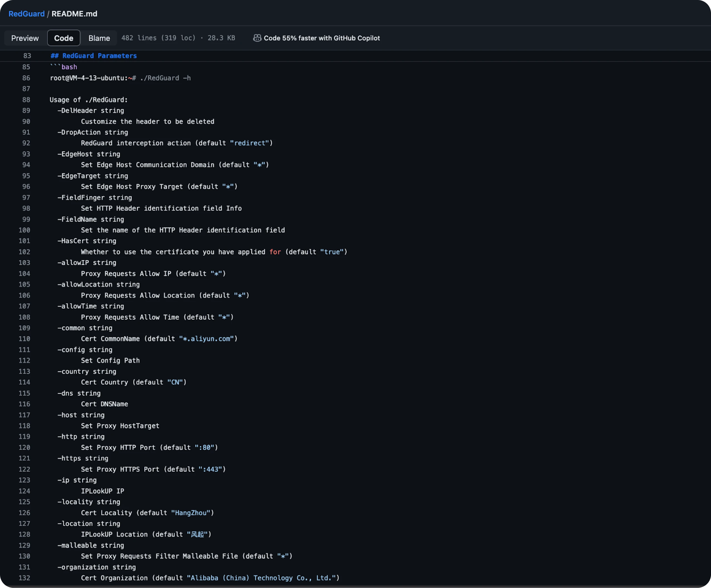Screen dimensions: 711x588
Task: Click the GitHub Copilot icon
Action: tap(257, 38)
